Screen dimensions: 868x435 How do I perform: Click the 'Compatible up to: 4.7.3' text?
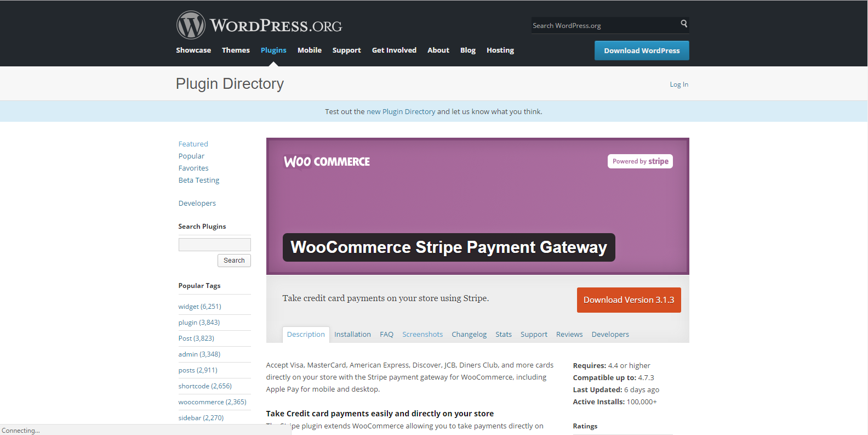613,378
